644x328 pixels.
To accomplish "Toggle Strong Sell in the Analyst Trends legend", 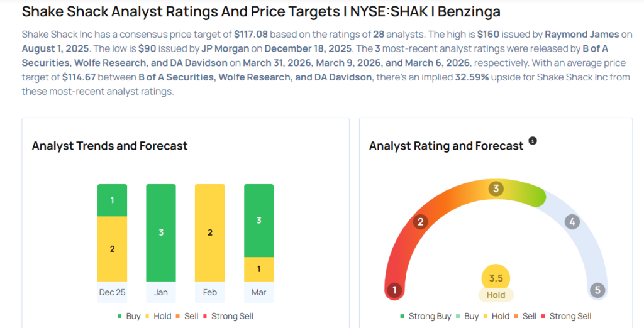I will click(227, 316).
